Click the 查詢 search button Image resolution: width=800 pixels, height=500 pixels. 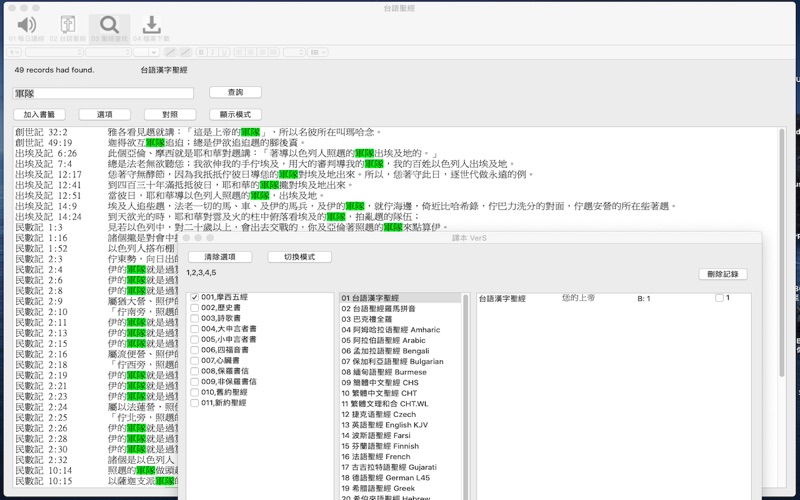click(x=235, y=92)
